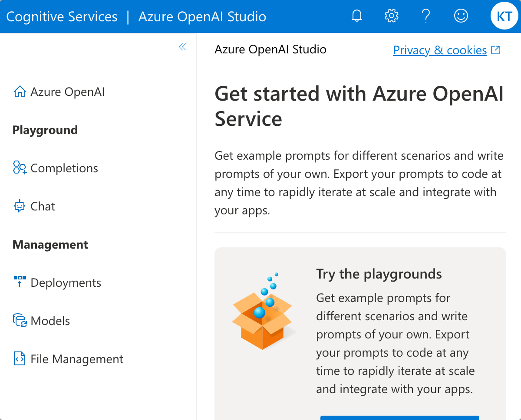Click the KT account avatar
This screenshot has height=420, width=521.
point(504,16)
